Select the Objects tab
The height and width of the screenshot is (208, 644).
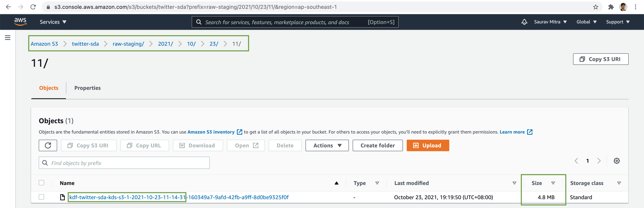coord(48,87)
